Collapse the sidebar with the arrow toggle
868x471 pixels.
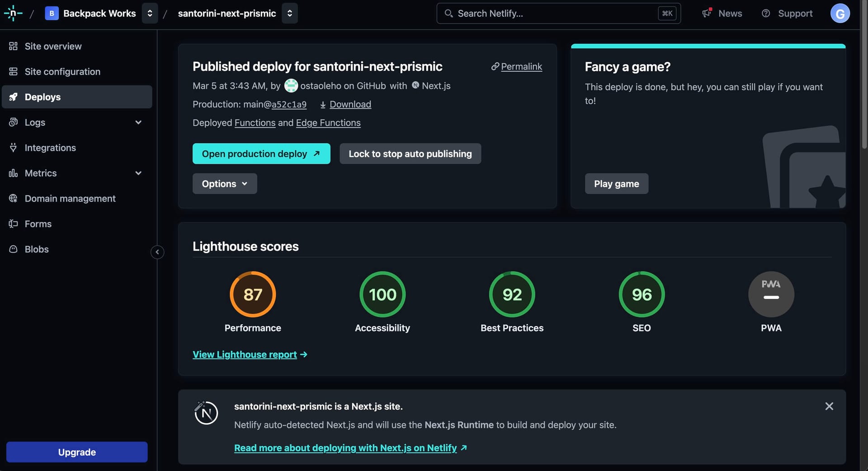pyautogui.click(x=157, y=252)
